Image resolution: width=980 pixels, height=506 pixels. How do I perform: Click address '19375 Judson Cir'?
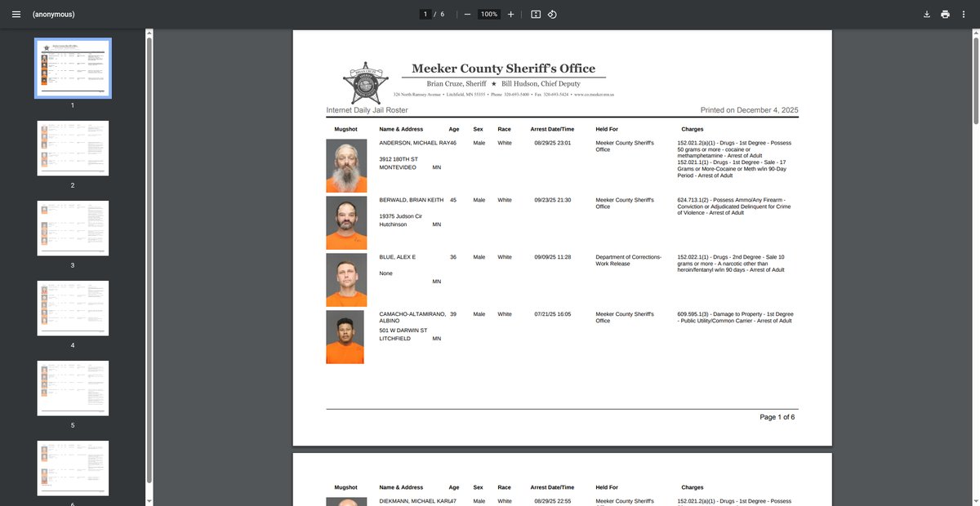tap(400, 216)
